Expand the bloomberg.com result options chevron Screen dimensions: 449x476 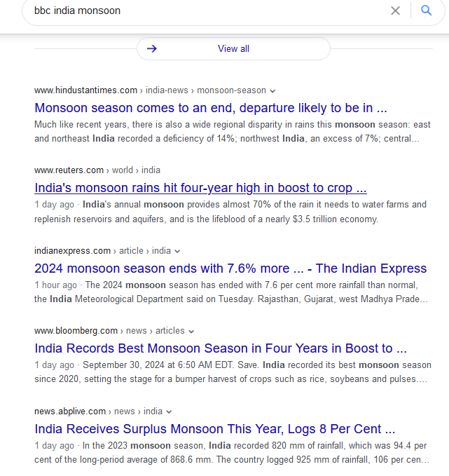coord(191,331)
